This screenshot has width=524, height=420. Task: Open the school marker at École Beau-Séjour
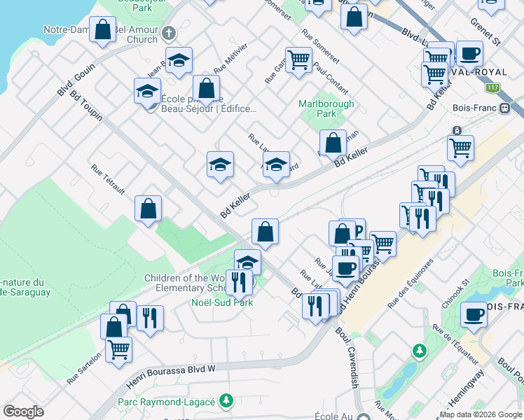147,92
